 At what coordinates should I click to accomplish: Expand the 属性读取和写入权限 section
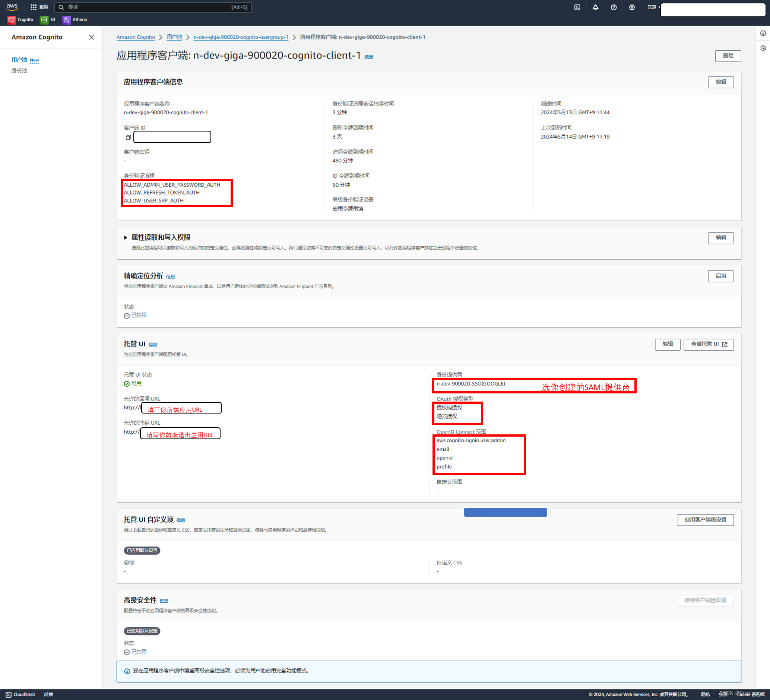126,238
